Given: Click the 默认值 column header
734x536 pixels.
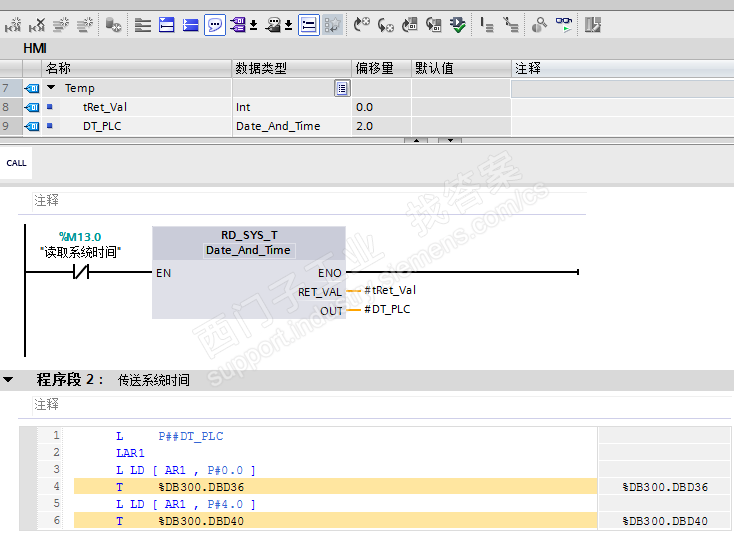Looking at the screenshot, I should pyautogui.click(x=461, y=68).
